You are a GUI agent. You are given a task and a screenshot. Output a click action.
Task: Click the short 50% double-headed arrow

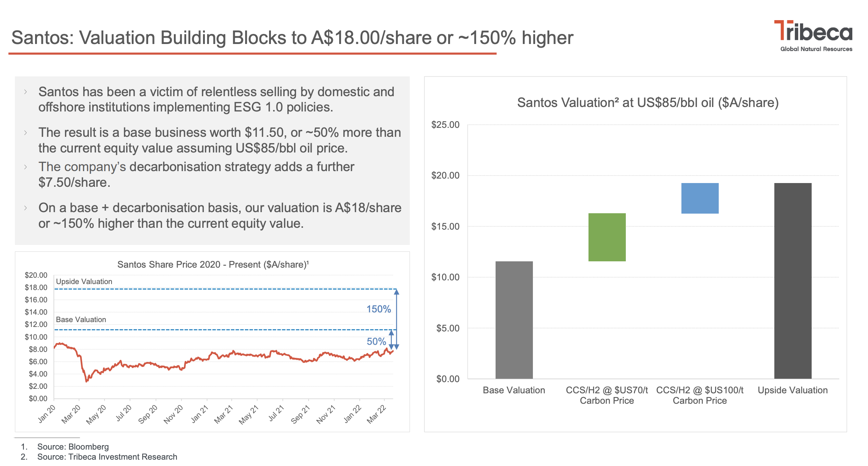(x=391, y=339)
